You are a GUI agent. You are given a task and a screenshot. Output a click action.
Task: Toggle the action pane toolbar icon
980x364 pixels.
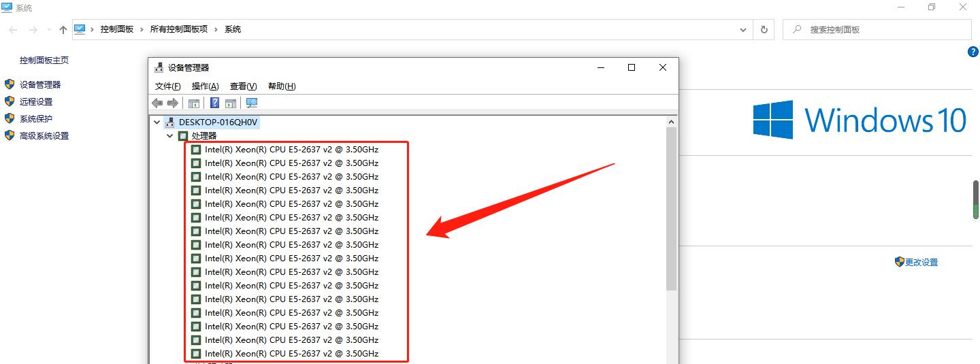[x=231, y=103]
